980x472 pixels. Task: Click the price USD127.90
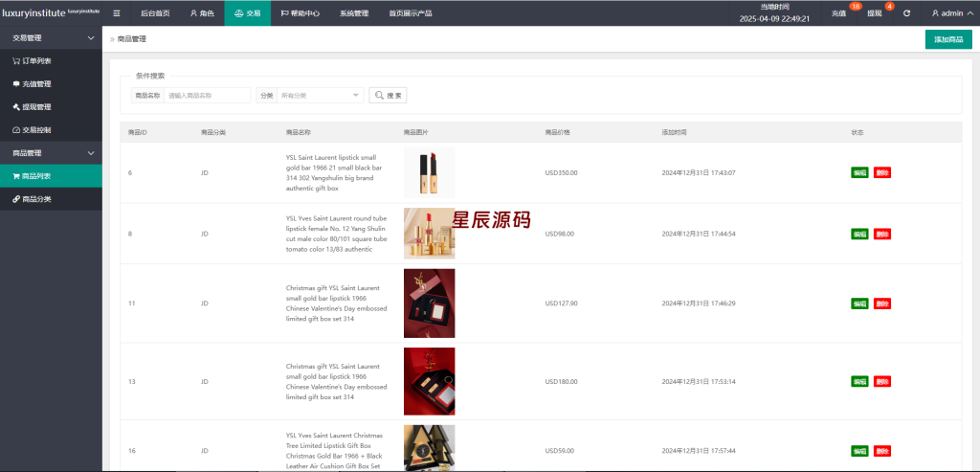click(561, 303)
